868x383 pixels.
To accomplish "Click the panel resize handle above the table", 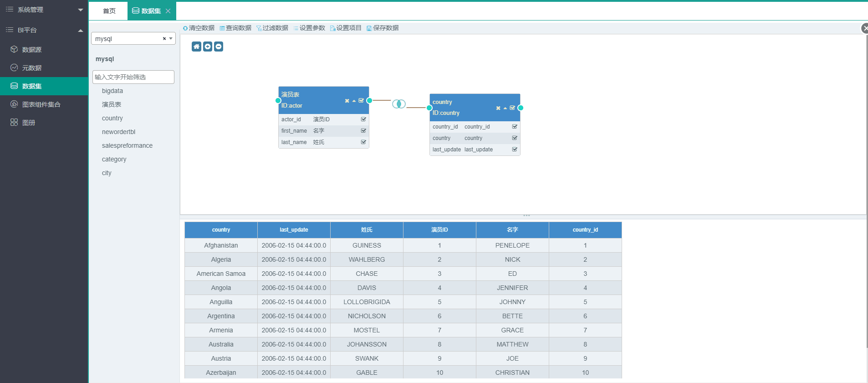I will pos(526,215).
